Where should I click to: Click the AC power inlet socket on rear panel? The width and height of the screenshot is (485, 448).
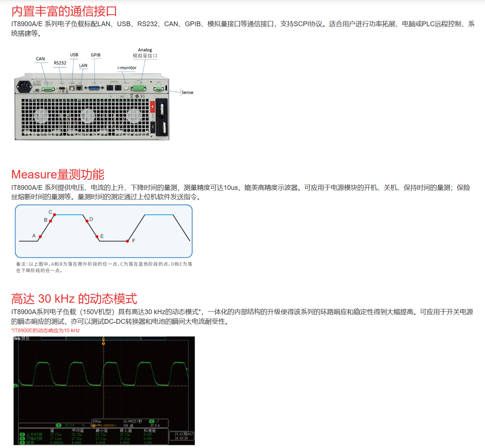[24, 87]
